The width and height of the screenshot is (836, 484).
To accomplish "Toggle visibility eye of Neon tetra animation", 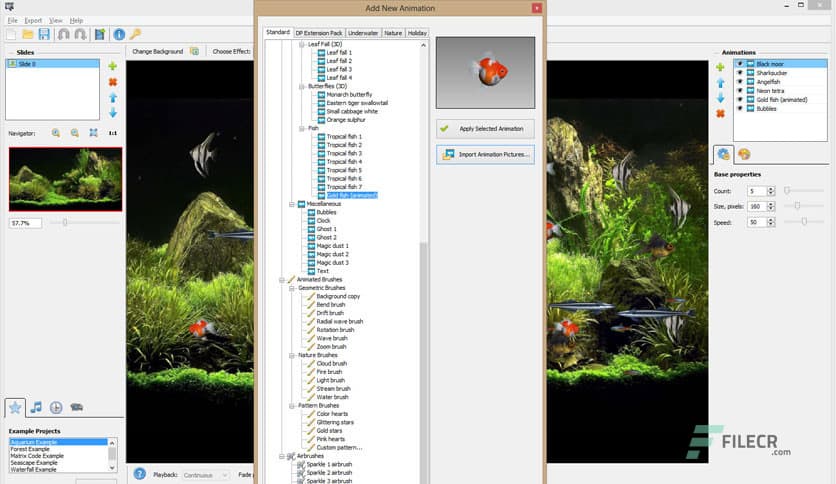I will click(x=739, y=91).
